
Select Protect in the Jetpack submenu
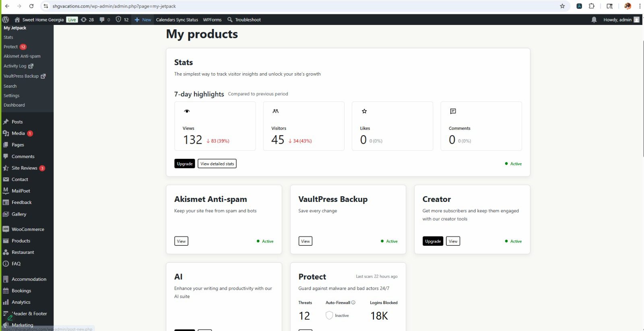(11, 47)
